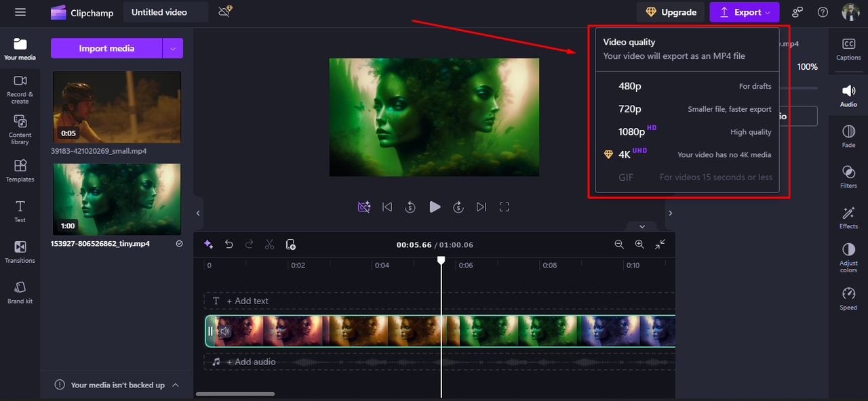Screen dimensions: 868x401
Task: Choose 1080p HD export quality
Action: (x=687, y=132)
